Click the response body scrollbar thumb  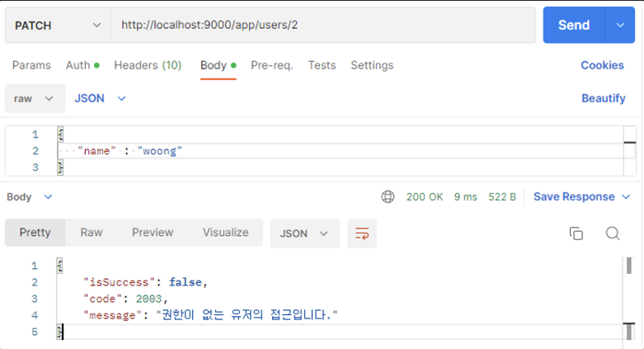pos(629,266)
